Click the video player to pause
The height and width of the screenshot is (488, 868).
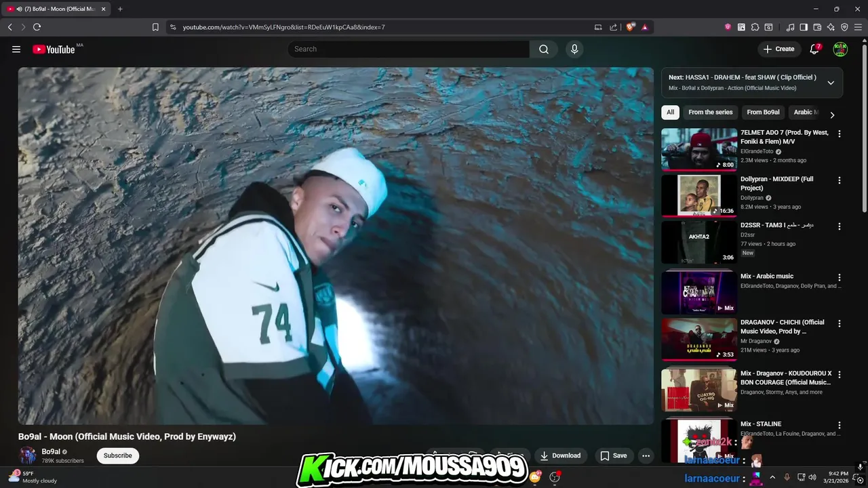click(x=336, y=246)
